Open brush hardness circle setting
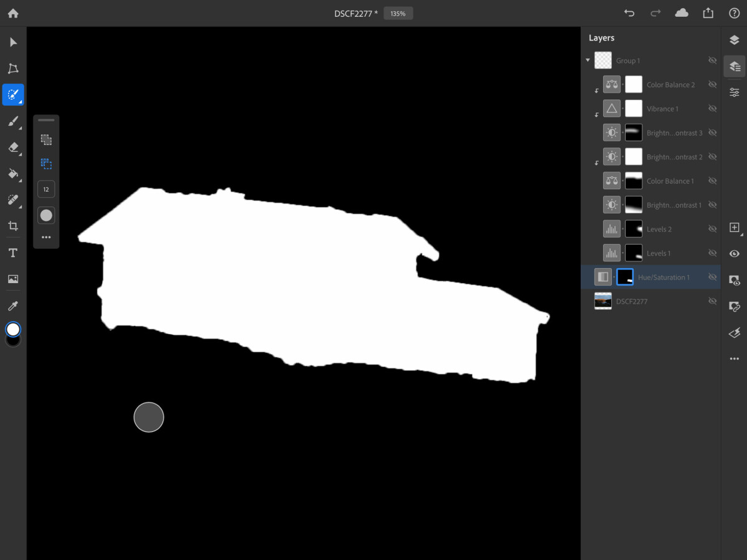 [46, 215]
